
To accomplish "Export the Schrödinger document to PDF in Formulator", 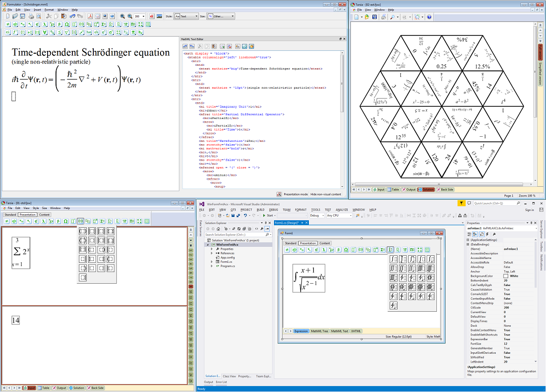I will click(90, 16).
